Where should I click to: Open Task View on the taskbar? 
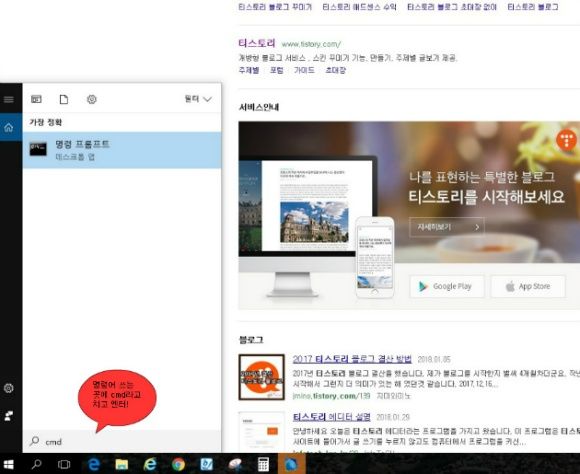coord(64,464)
